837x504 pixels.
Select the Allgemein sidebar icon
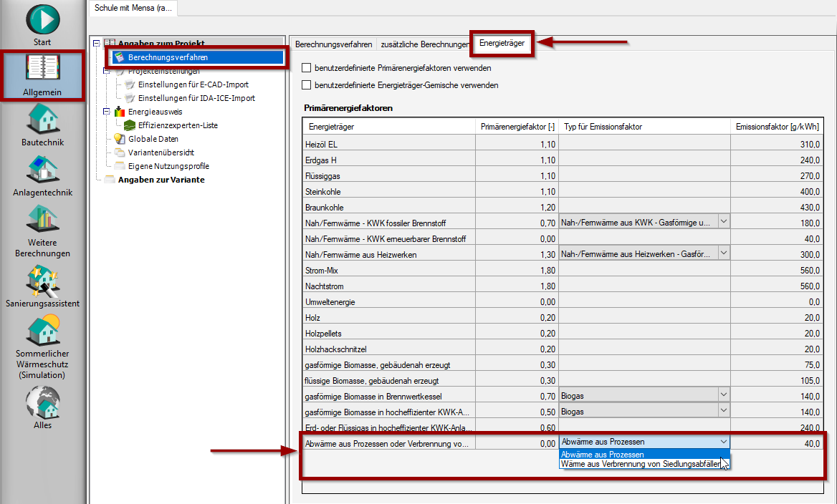(42, 75)
